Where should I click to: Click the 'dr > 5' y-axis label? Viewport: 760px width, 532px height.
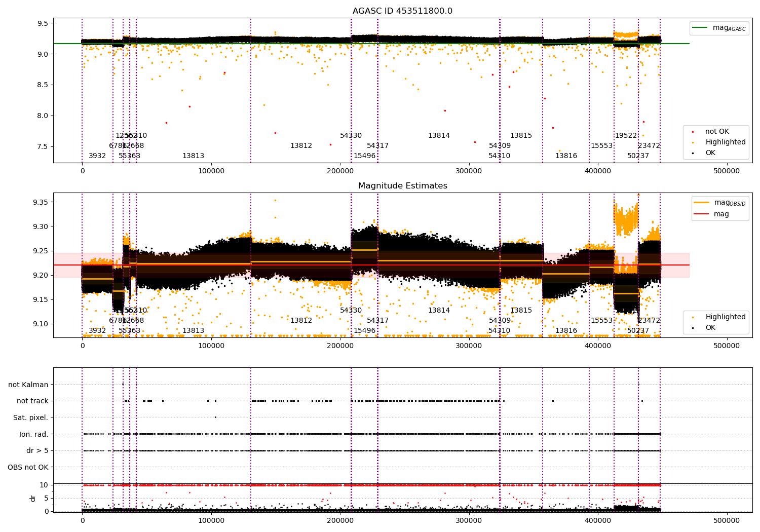click(37, 450)
